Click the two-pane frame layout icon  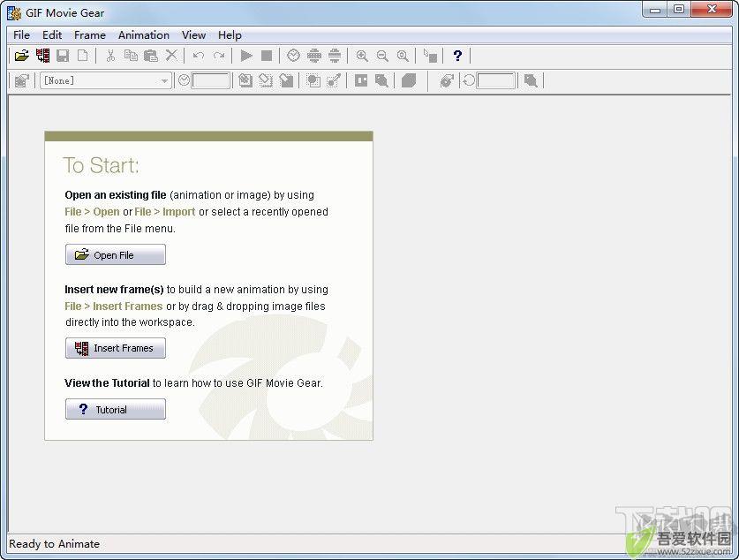(361, 80)
